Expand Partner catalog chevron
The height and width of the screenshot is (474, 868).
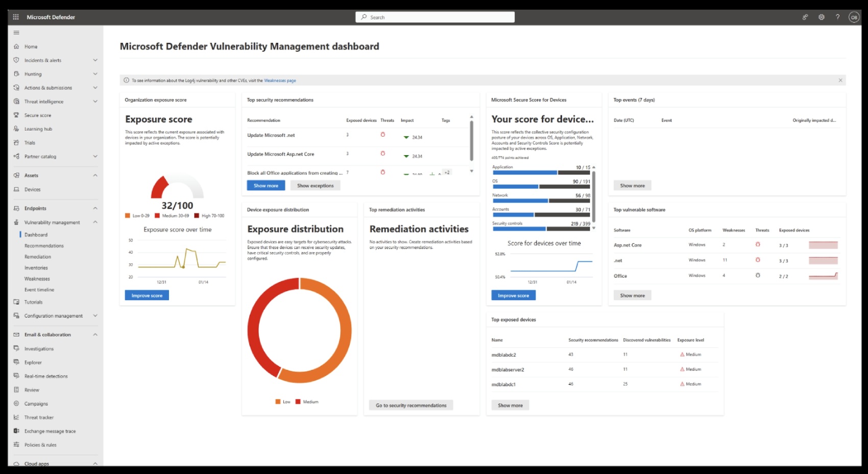(95, 157)
